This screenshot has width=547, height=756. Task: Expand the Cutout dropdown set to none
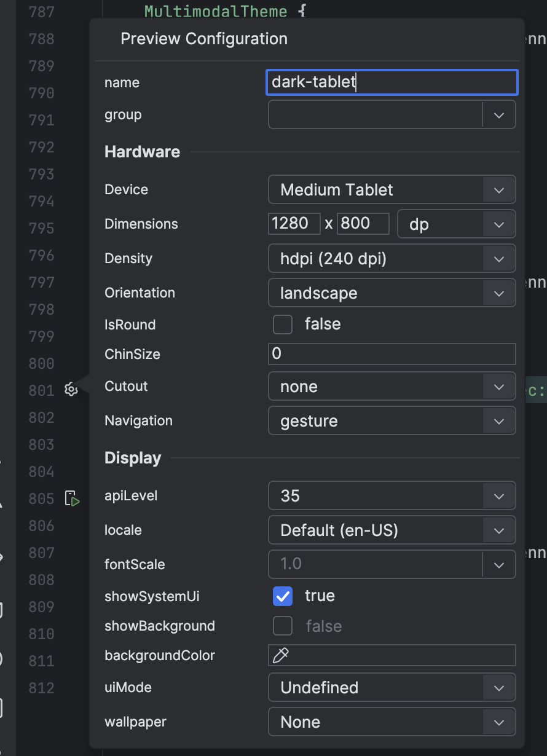[392, 387]
